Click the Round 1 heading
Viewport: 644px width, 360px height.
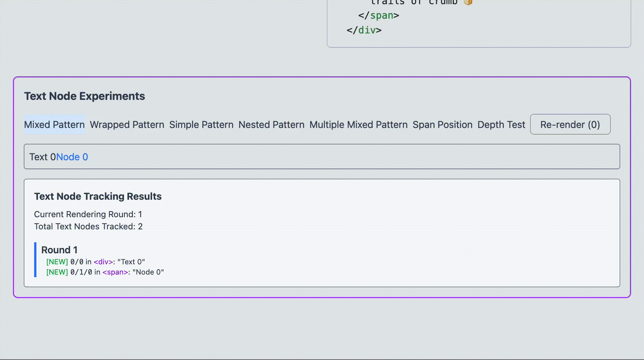click(60, 250)
